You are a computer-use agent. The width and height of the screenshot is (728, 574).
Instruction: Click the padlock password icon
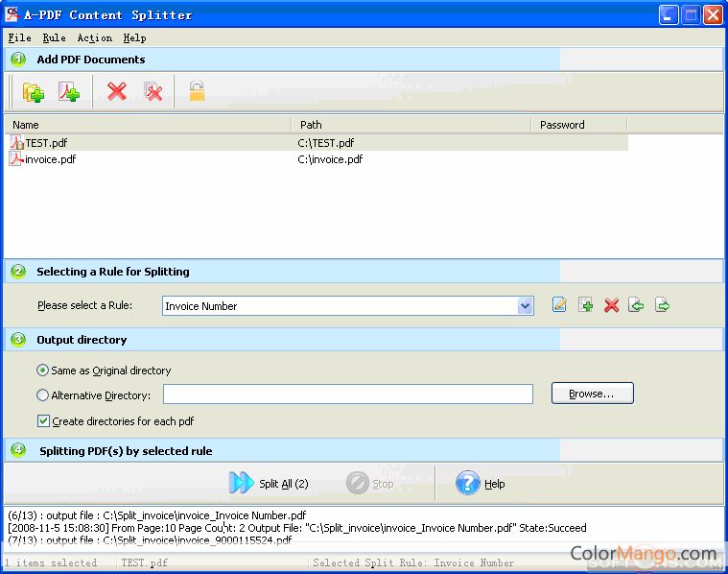click(197, 92)
